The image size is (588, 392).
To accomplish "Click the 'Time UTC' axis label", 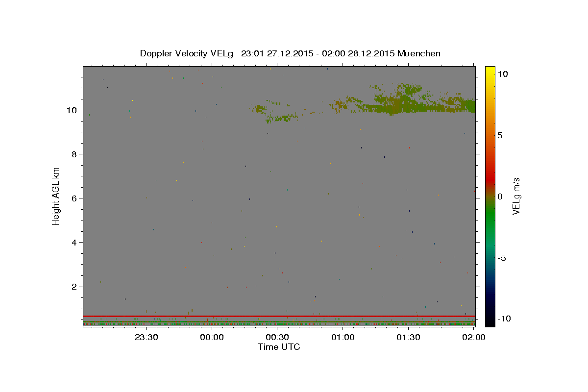I will coord(279,347).
